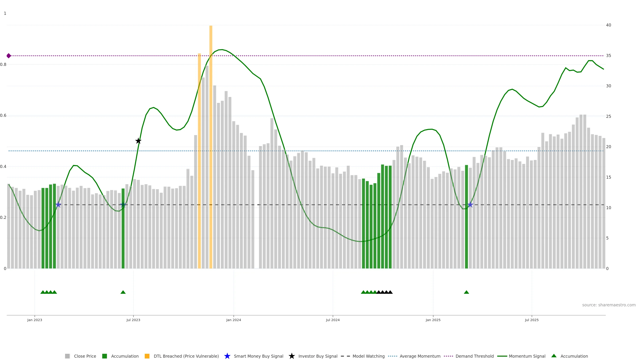The height and width of the screenshot is (362, 644).
Task: Click the black star legend icon
Action: click(291, 356)
